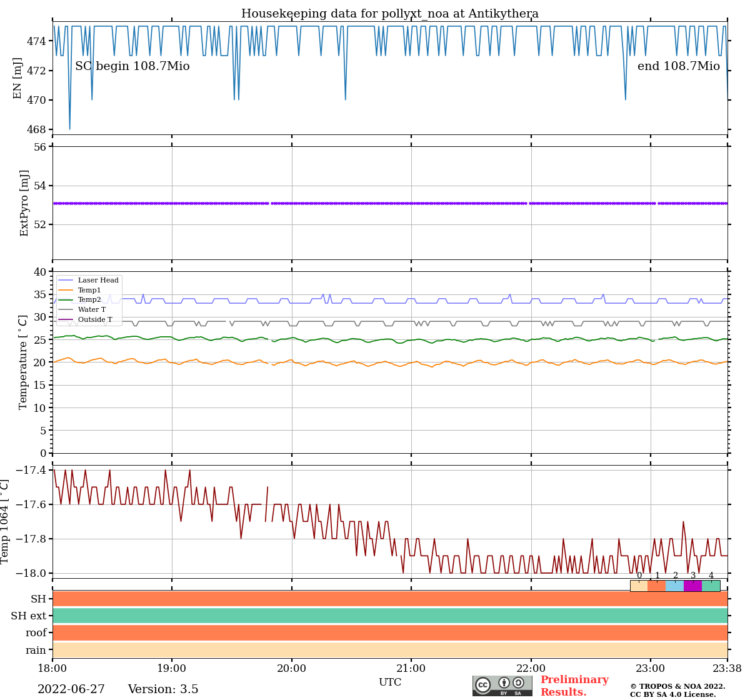The image size is (750, 700).
Task: Click the teal swatch for value 4
Action: [x=711, y=586]
